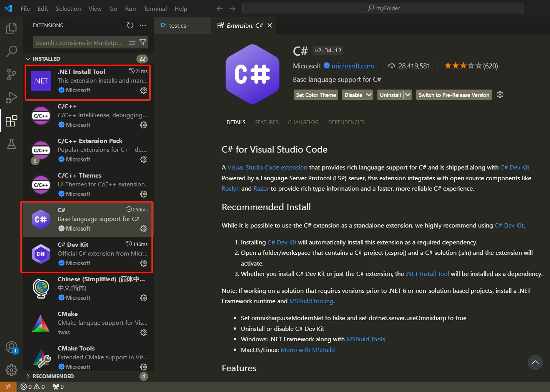Open the Run menu
The height and width of the screenshot is (392, 550).
(x=130, y=8)
